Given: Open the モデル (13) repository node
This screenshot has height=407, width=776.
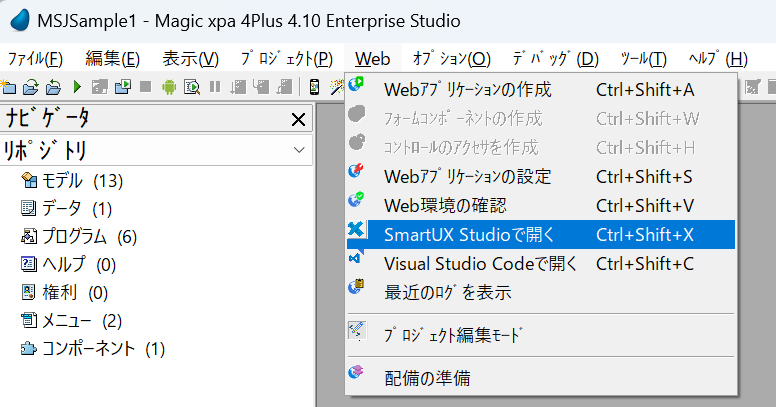Looking at the screenshot, I should pos(81,181).
